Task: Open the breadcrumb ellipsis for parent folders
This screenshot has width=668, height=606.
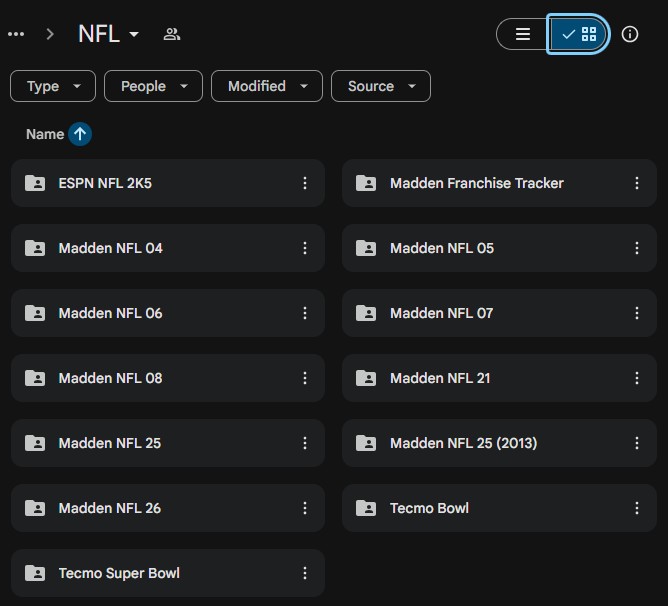Action: [x=16, y=34]
